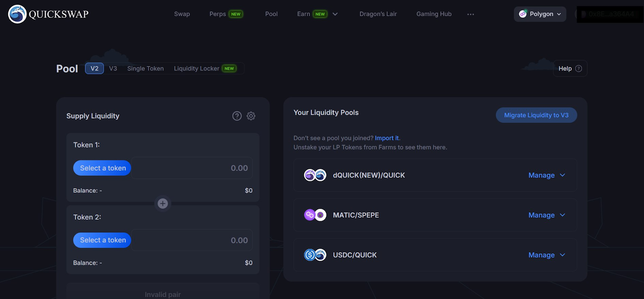Click the QuickSwap dragon logo

click(17, 14)
